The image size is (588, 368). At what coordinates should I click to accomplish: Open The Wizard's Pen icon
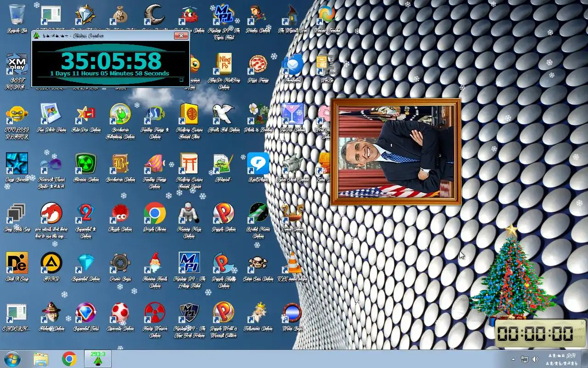tap(293, 14)
